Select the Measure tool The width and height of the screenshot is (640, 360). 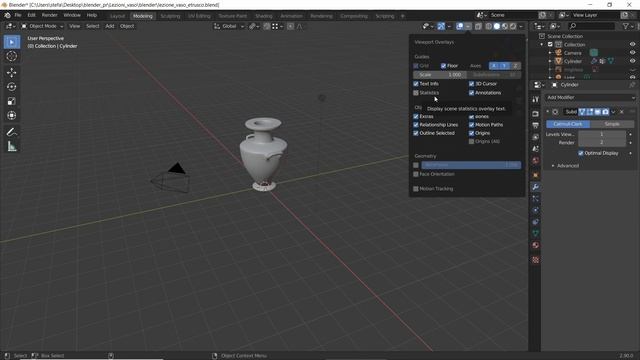(x=12, y=146)
